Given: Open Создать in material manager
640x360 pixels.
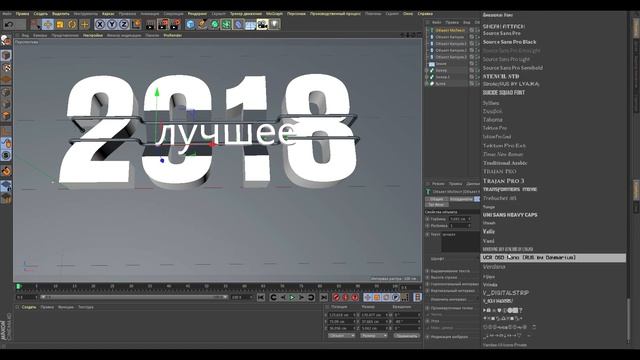Looking at the screenshot, I should pos(29,307).
